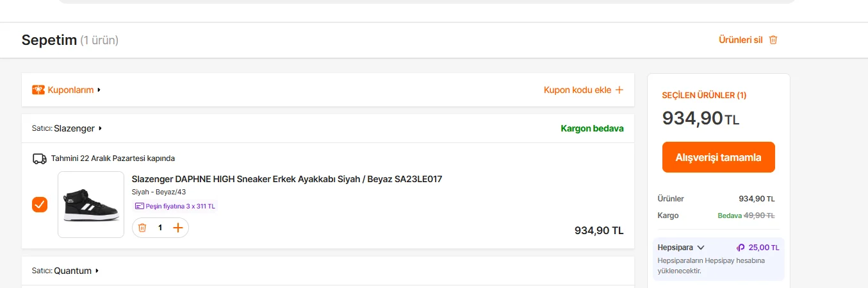Click the purple Hepsipara coin icon
This screenshot has height=288, width=868.
tap(741, 248)
